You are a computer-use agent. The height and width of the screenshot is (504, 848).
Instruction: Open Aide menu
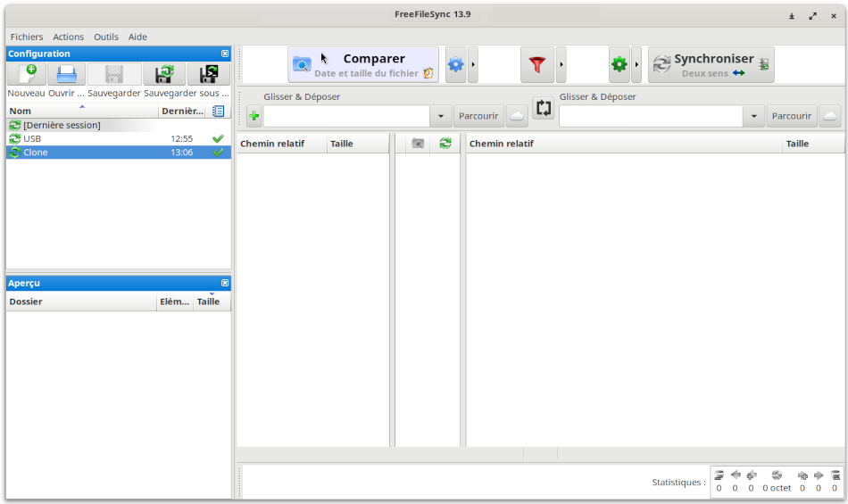click(x=137, y=37)
